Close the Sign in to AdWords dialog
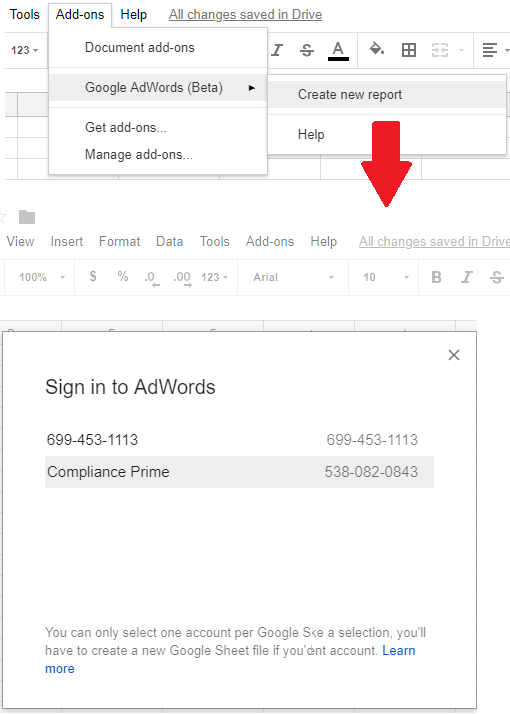This screenshot has height=714, width=510. (454, 355)
